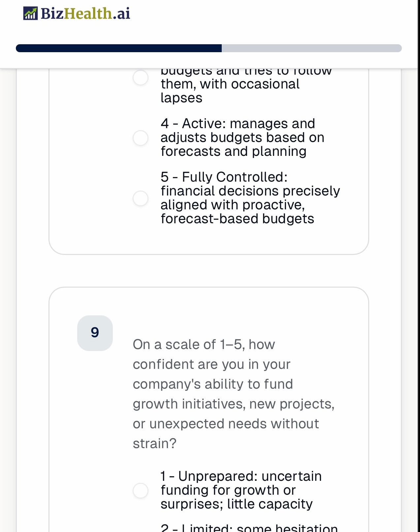Select the '4 - Active' budget management option
Image resolution: width=420 pixels, height=532 pixels.
[141, 138]
